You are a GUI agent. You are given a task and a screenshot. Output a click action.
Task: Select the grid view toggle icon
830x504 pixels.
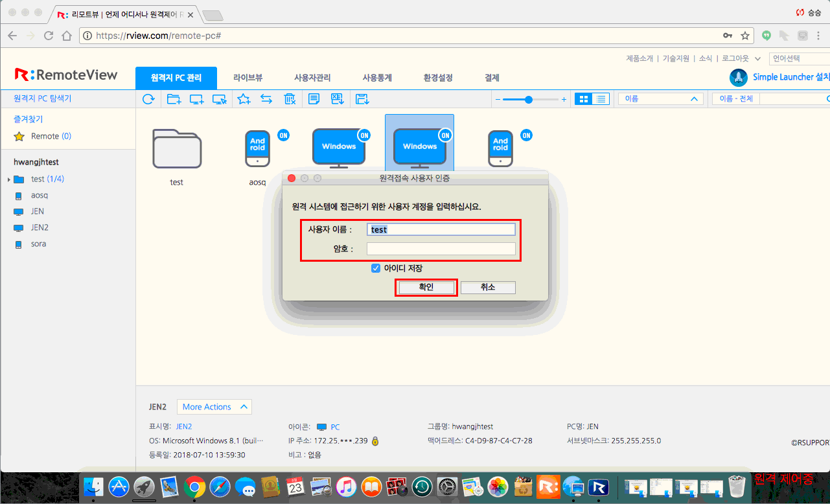[585, 98]
